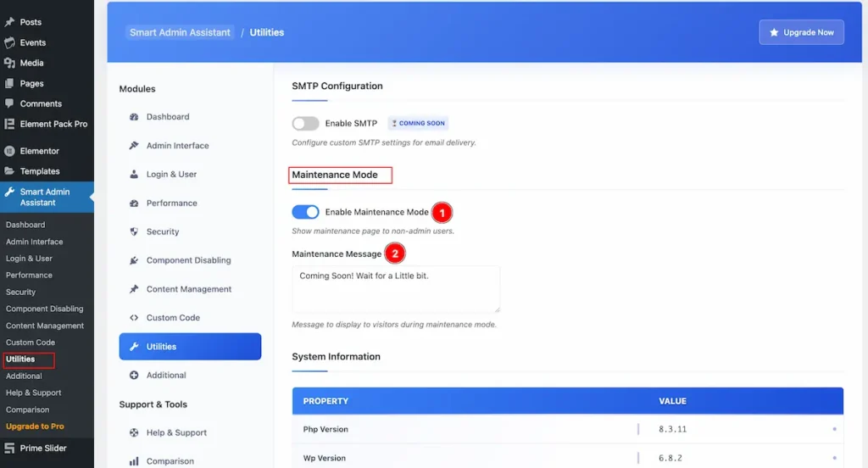Screen dimensions: 868x468
Task: Open Security submenu link in WordPress sidebar
Action: tap(20, 292)
